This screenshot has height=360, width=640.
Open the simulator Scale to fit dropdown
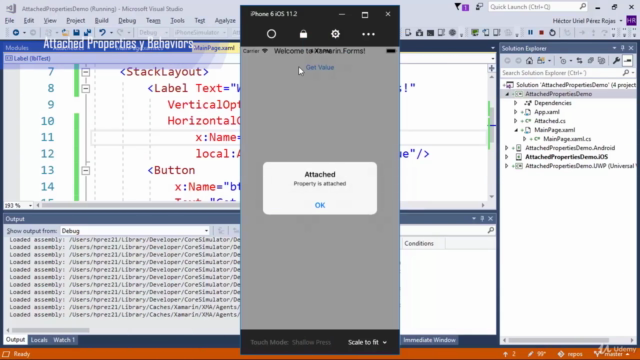[367, 342]
